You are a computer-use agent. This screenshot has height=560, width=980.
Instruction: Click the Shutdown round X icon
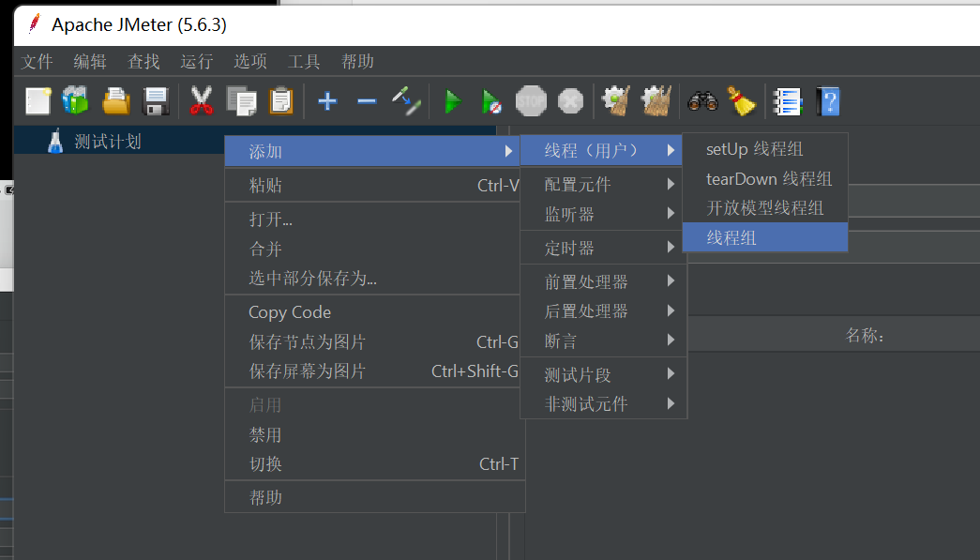(x=570, y=100)
